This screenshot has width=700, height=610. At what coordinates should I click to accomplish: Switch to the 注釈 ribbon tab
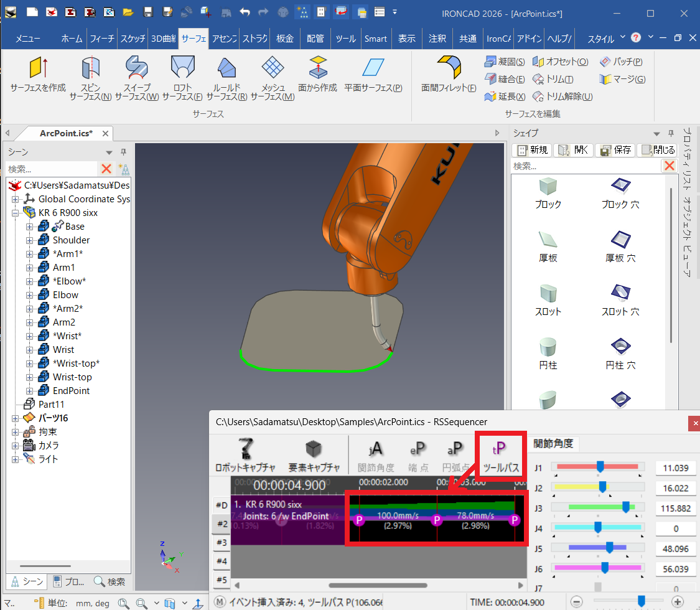click(x=437, y=39)
